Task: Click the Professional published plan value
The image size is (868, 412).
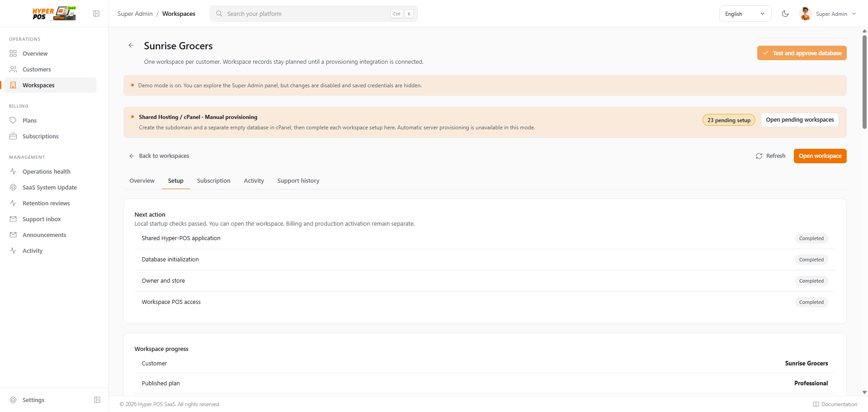Action: (x=811, y=383)
